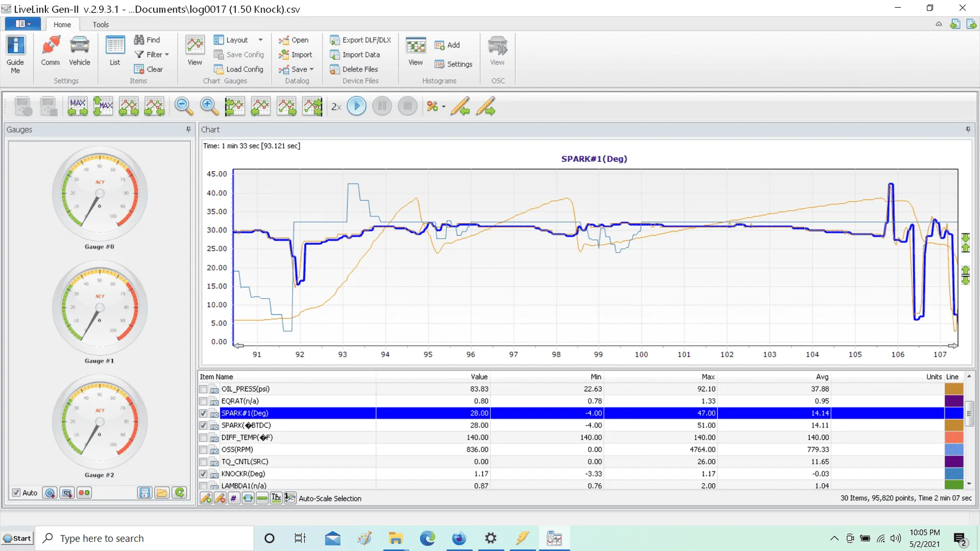
Task: Switch to the Home ribbon tab
Action: pos(62,24)
